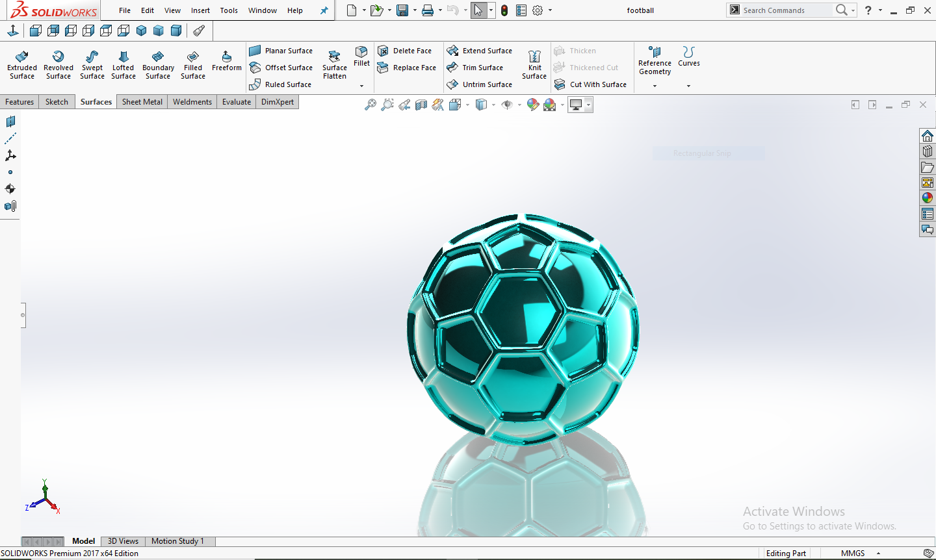936x560 pixels.
Task: Select the Replace Face command
Action: coord(407,68)
